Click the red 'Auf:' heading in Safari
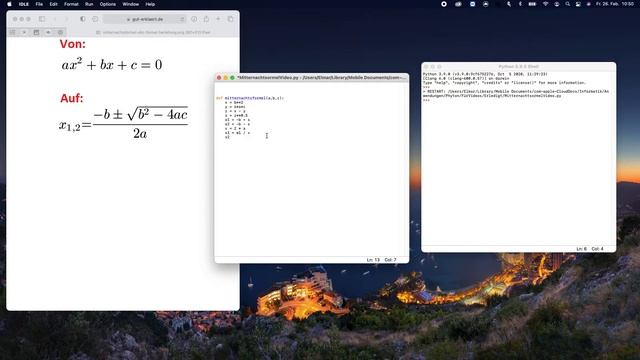640x360 pixels. 71,98
